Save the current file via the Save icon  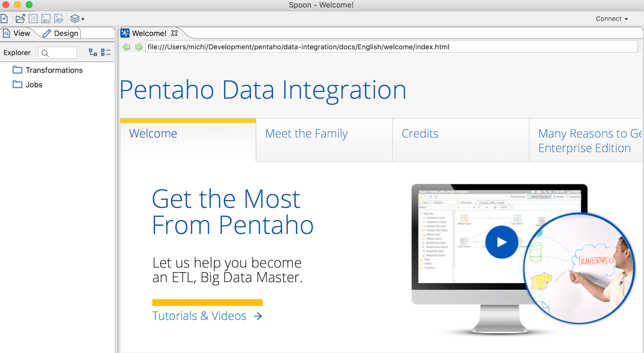(46, 18)
